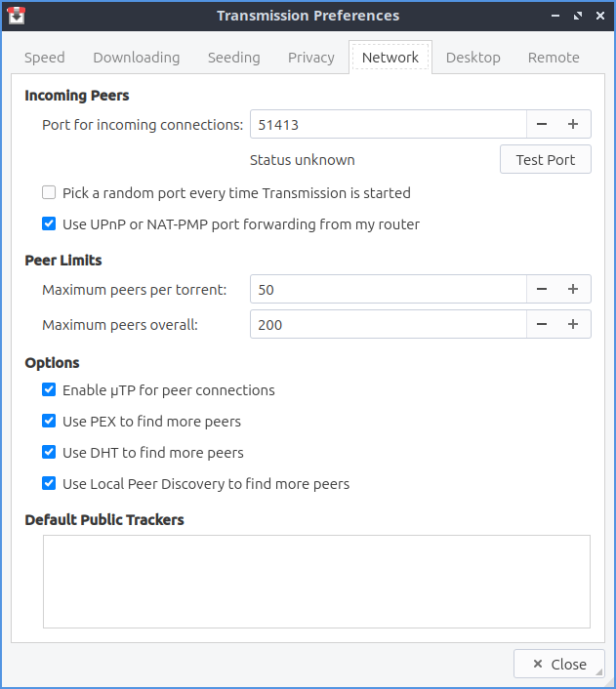The image size is (616, 689).
Task: Toggle Use PEX to find more peers
Action: point(49,422)
